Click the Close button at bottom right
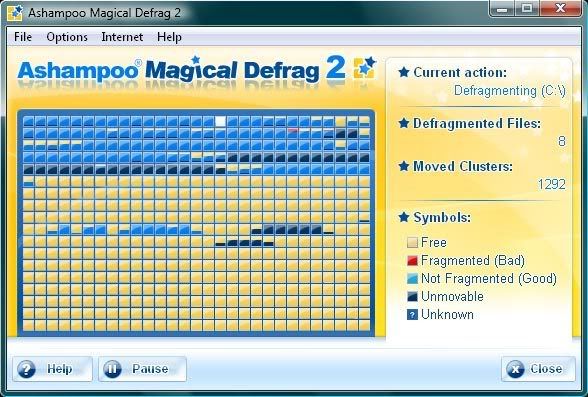Screen dimensions: 588x397 tap(538, 369)
